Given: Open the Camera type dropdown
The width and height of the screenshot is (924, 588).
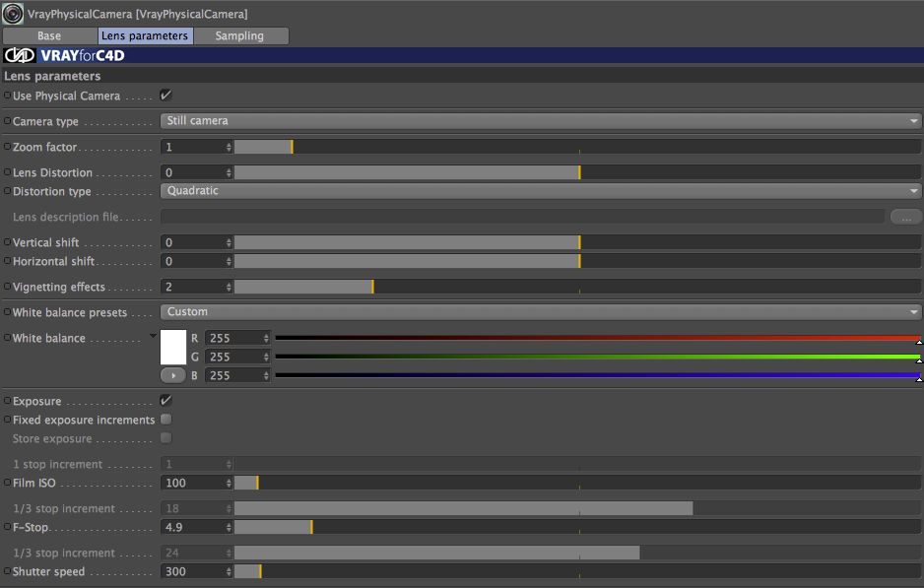Looking at the screenshot, I should click(x=541, y=121).
